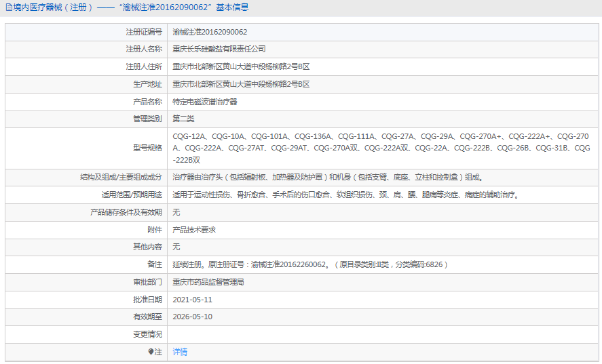Click the 产品储存条件及有效期 label
The height and width of the screenshot is (364, 602).
tap(126, 212)
